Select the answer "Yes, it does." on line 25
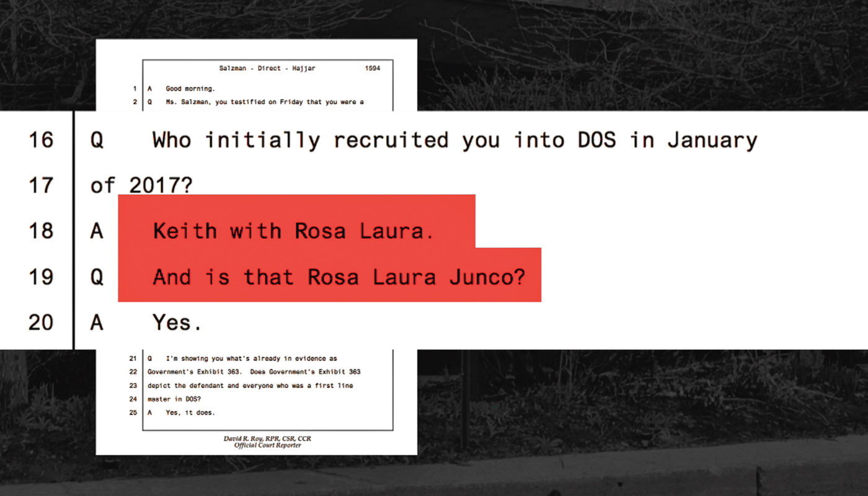This screenshot has height=496, width=868. [x=190, y=413]
